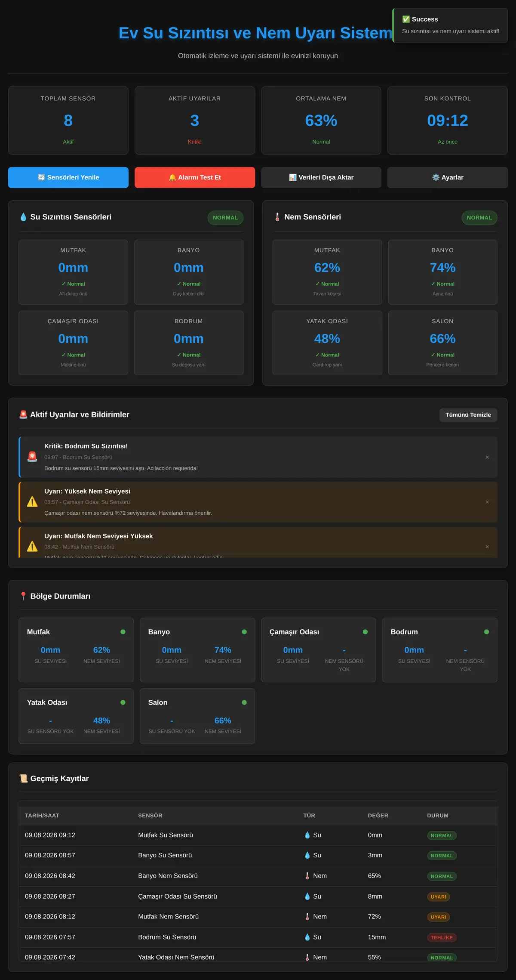Click the refresh icon on Sensörleri Yenile
Screen dimensions: 516x980
(x=41, y=177)
